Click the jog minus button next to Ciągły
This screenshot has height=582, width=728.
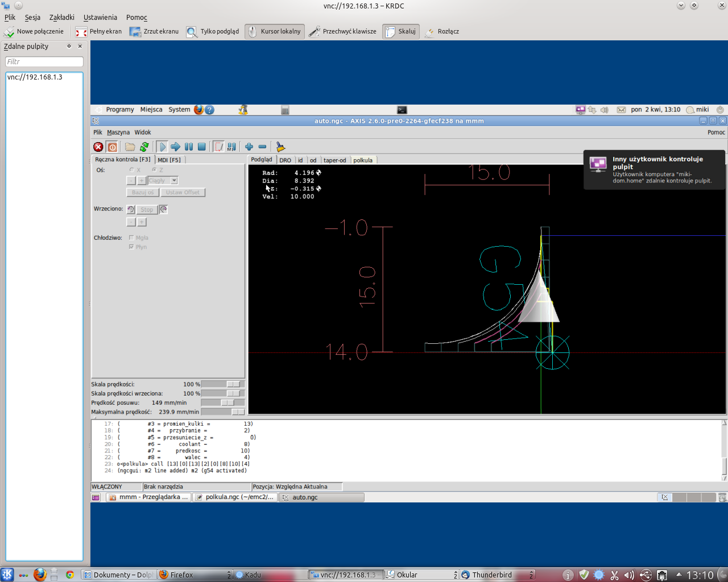tap(131, 180)
